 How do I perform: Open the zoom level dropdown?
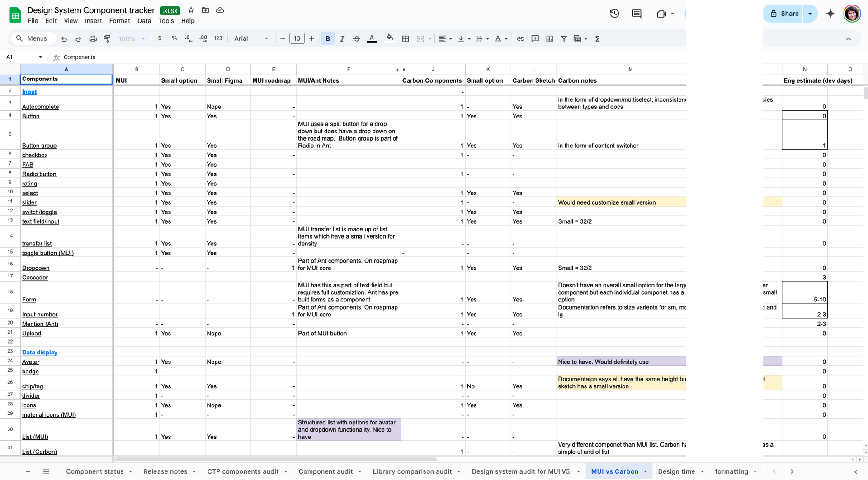(x=132, y=39)
